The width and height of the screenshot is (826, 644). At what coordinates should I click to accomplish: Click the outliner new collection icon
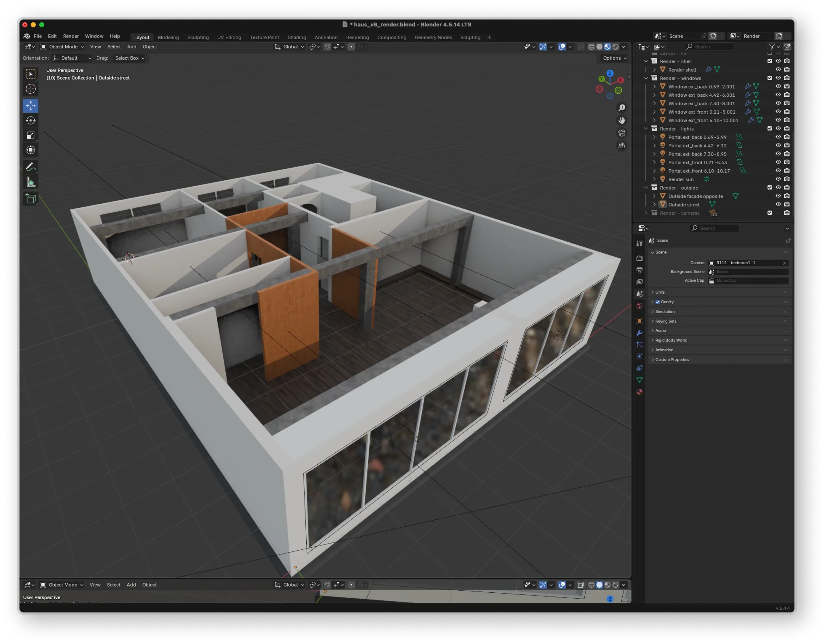[x=787, y=46]
